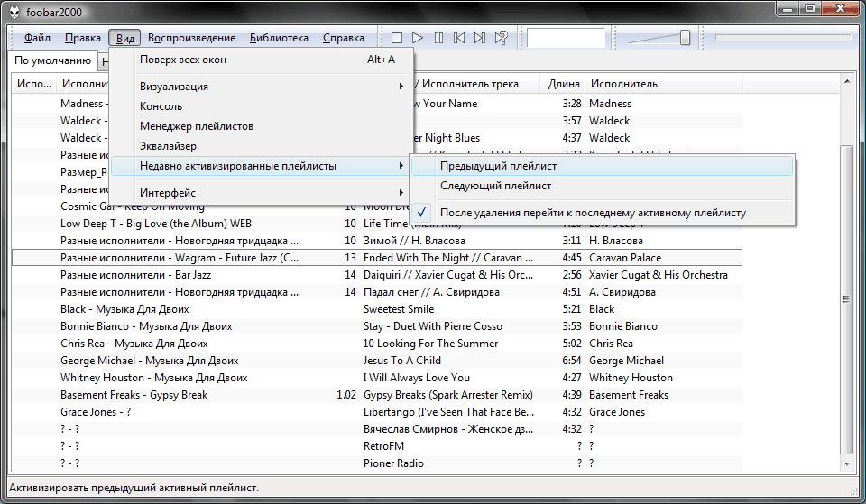Select George Michael Jesus To A Child

(x=377, y=361)
